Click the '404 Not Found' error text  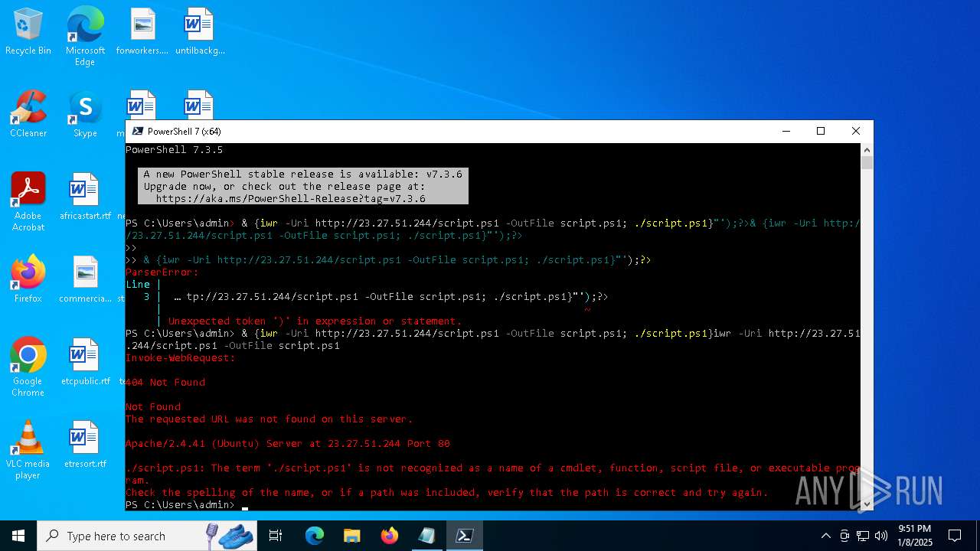point(165,383)
